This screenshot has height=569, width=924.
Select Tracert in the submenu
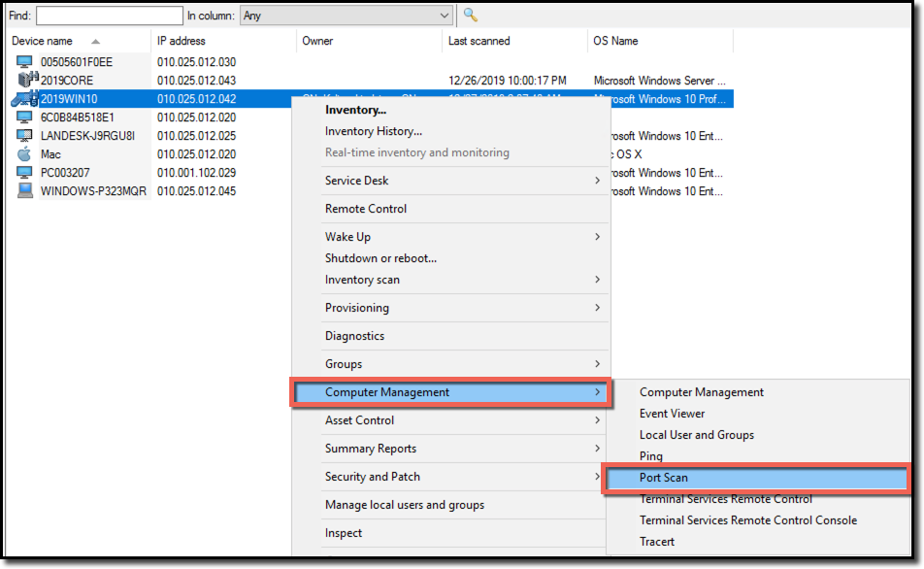pyautogui.click(x=657, y=542)
